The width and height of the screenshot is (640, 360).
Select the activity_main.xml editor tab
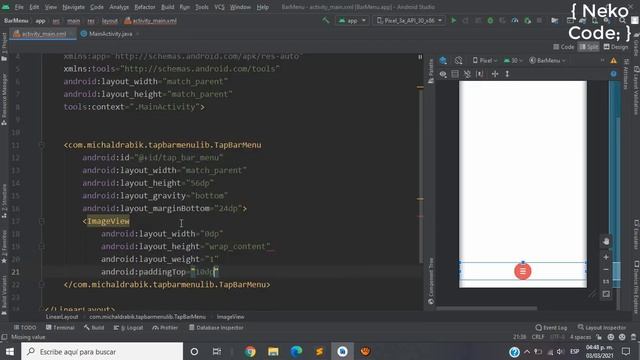click(42, 34)
